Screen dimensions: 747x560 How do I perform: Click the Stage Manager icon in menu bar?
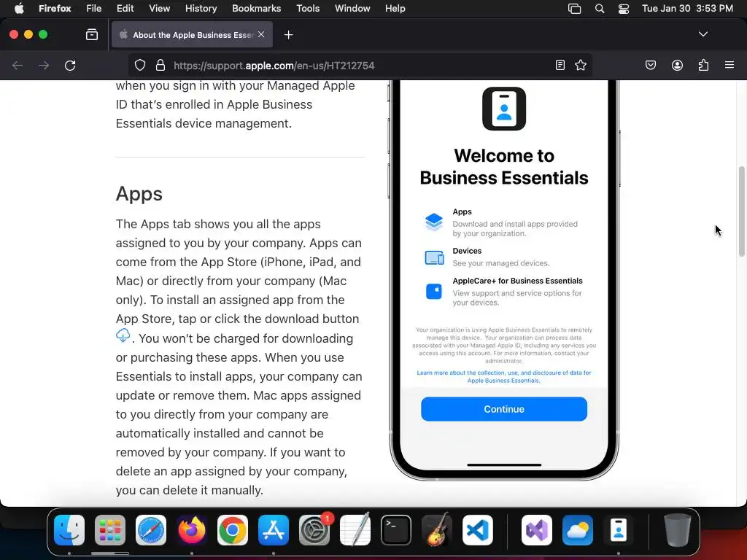pyautogui.click(x=575, y=9)
